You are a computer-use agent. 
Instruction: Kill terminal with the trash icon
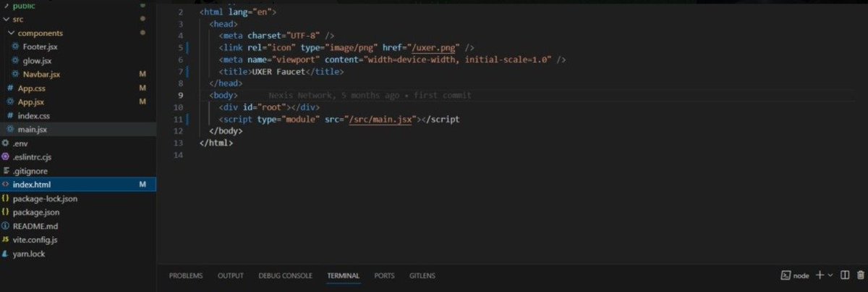pyautogui.click(x=861, y=275)
